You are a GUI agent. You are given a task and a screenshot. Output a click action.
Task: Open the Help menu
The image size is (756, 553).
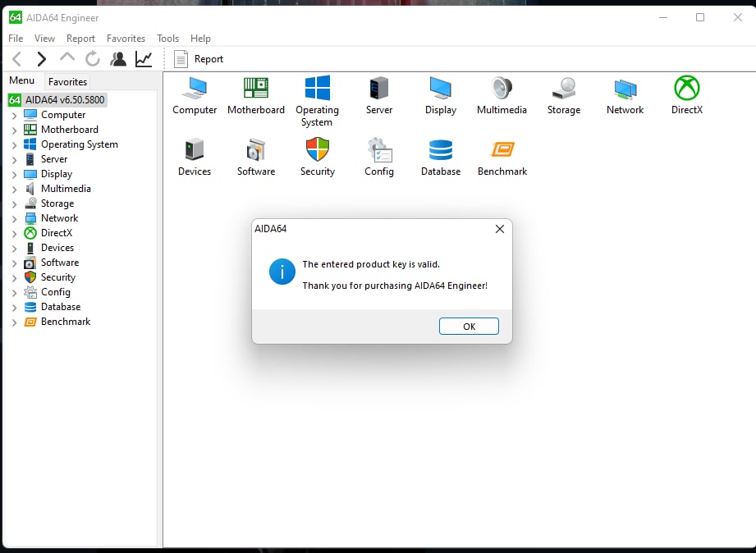(x=200, y=38)
